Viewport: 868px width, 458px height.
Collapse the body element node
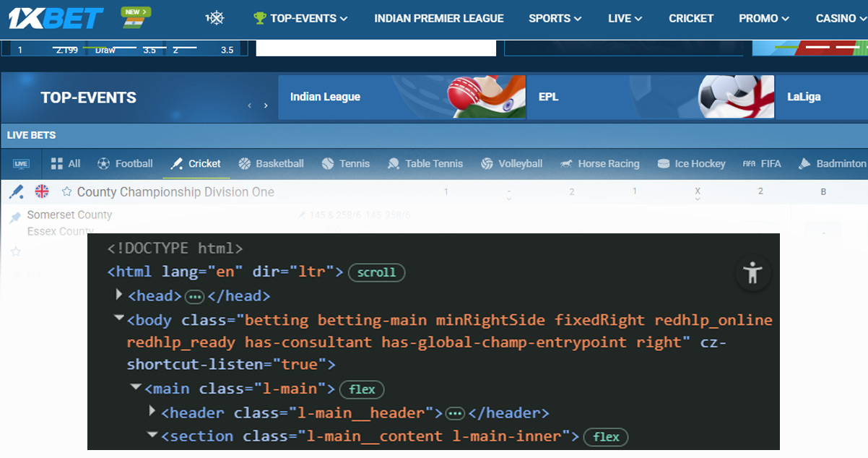pyautogui.click(x=119, y=319)
